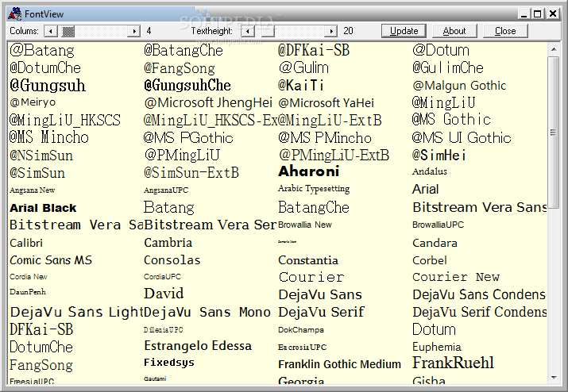The image size is (568, 392).
Task: Select the BrowalliaUPC font entry
Action: tap(438, 225)
